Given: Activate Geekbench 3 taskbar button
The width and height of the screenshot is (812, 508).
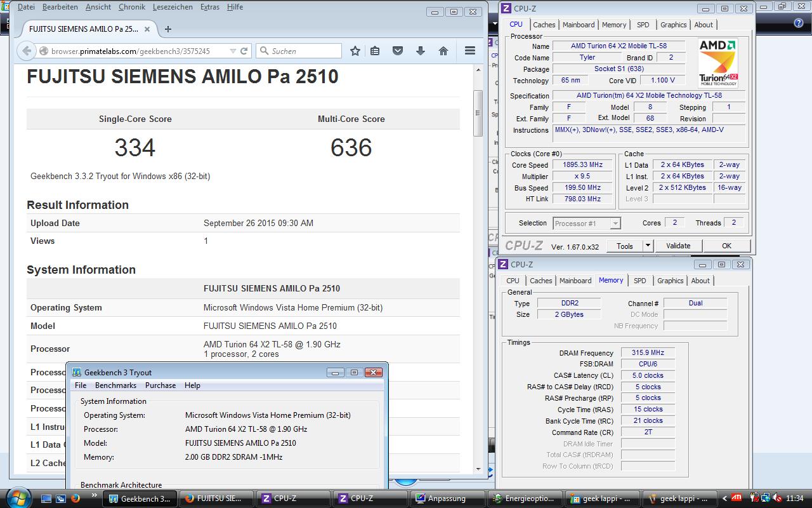Looking at the screenshot, I should tap(140, 498).
